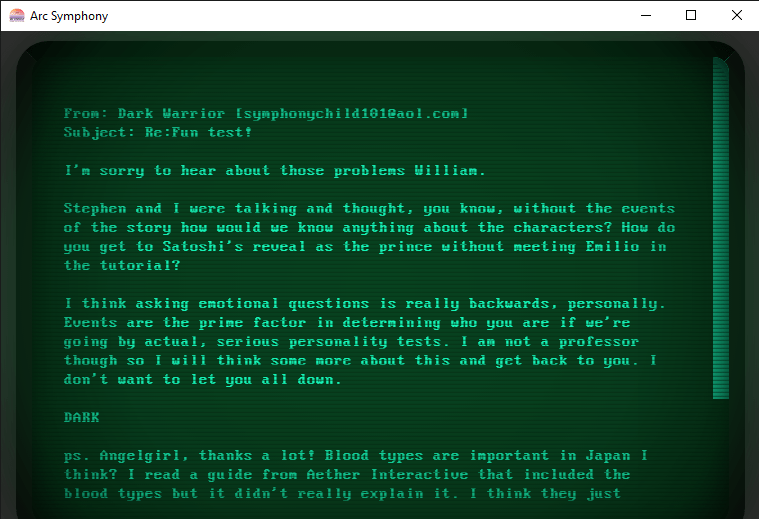Click the line mentioning Satoshi's reveal
This screenshot has width=759, height=519.
pos(365,247)
